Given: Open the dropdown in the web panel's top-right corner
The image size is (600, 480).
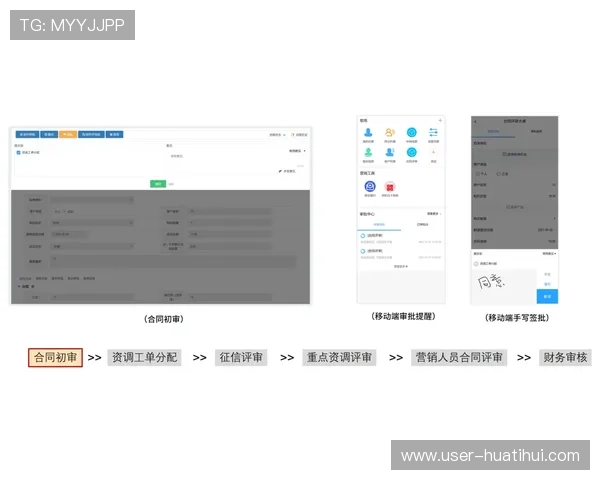Looking at the screenshot, I should 277,135.
